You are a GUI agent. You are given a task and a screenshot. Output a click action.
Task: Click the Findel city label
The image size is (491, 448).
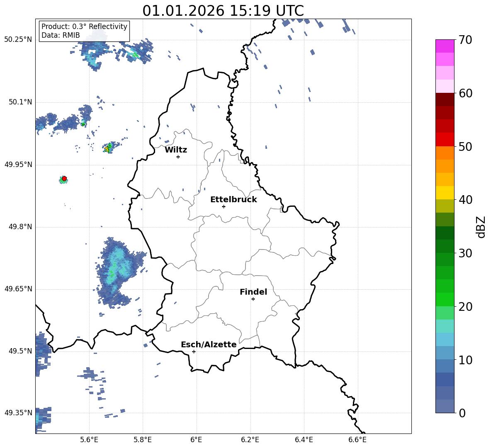[x=253, y=292]
